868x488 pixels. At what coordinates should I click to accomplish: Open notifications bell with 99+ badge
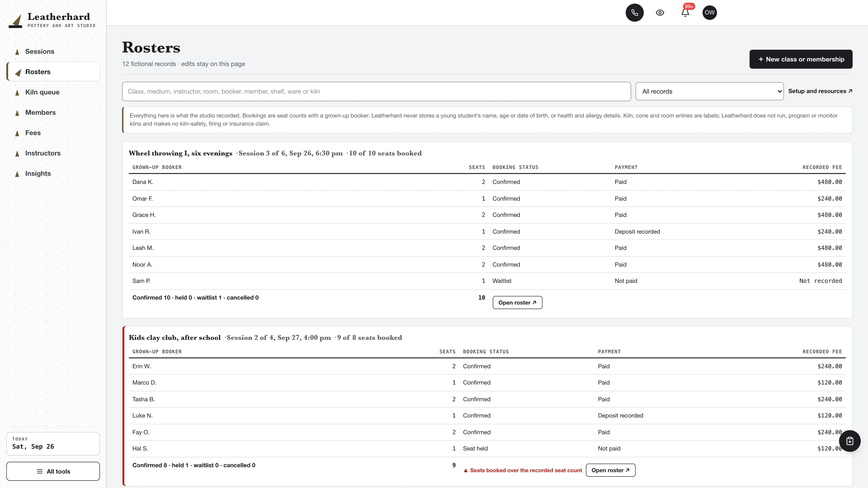coord(685,12)
